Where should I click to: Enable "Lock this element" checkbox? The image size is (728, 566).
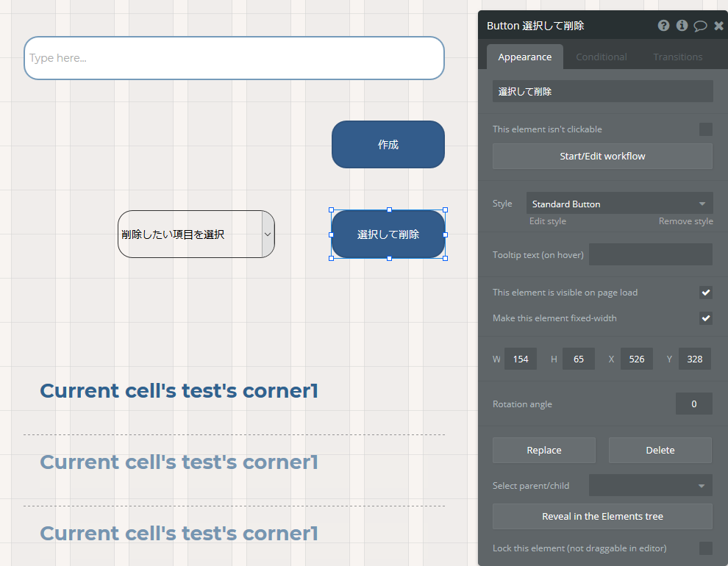tap(706, 548)
